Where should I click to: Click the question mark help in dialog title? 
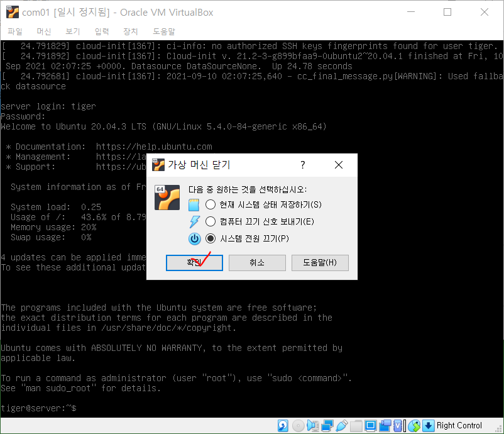coord(302,165)
